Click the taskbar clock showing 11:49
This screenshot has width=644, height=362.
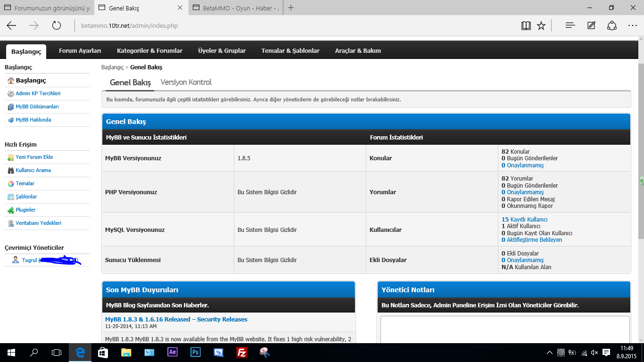pyautogui.click(x=627, y=348)
